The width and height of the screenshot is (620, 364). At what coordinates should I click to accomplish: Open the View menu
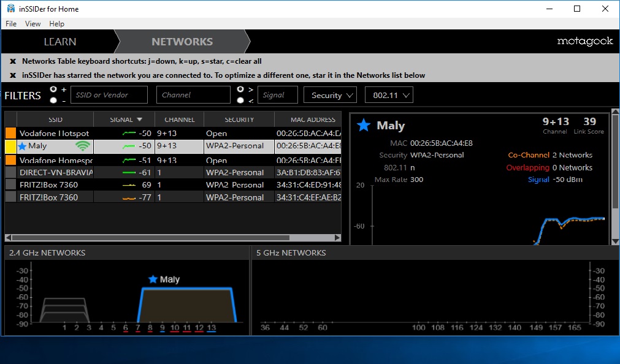[x=33, y=24]
